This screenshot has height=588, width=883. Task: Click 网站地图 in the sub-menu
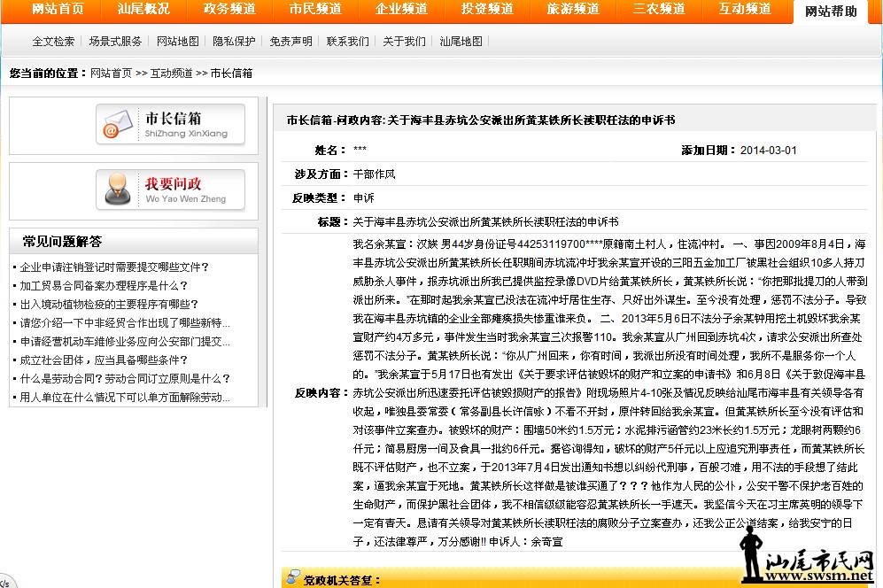tap(178, 42)
